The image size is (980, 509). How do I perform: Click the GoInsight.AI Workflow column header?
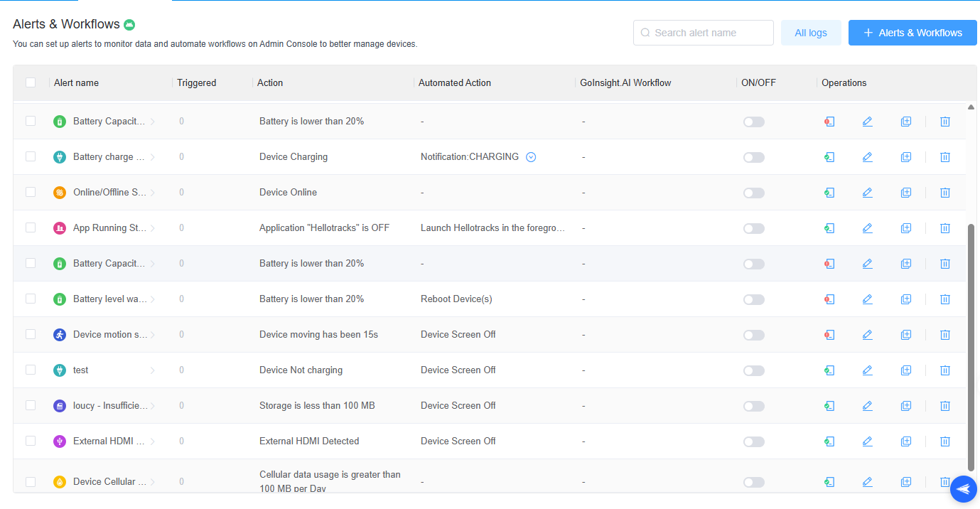(625, 82)
